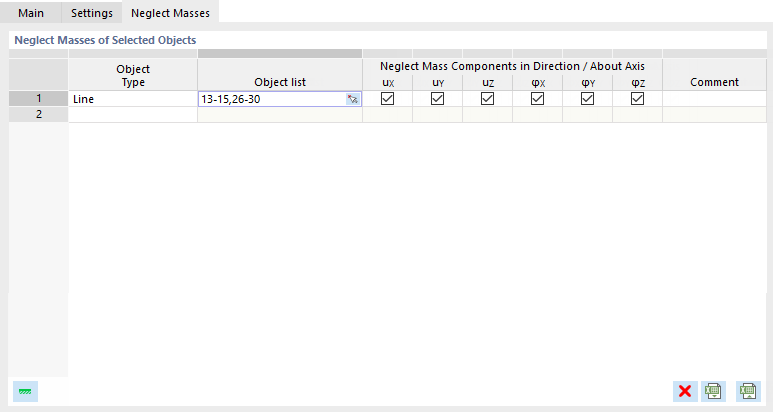This screenshot has width=773, height=412.
Task: Uncheck the uX checkbox in row 1
Action: point(388,99)
